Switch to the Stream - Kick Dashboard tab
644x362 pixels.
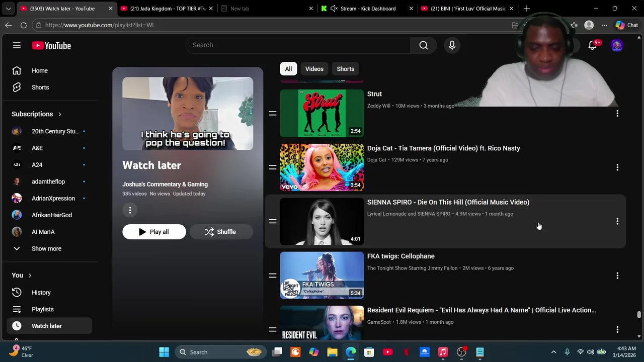(x=367, y=9)
